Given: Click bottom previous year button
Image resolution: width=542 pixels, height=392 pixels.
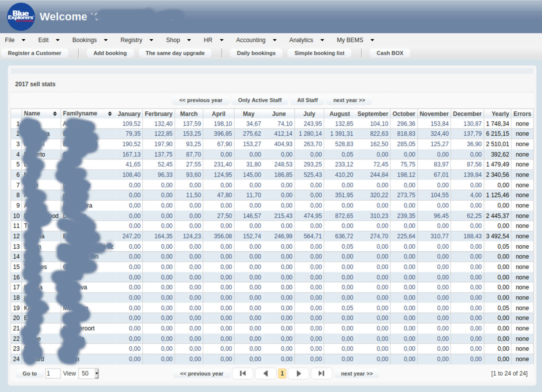Looking at the screenshot, I should [201, 374].
